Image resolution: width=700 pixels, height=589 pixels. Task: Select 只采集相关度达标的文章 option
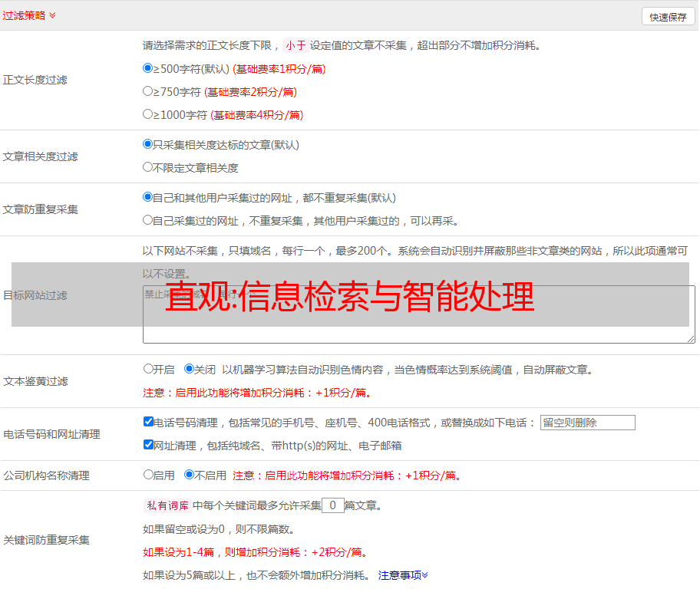tap(148, 144)
